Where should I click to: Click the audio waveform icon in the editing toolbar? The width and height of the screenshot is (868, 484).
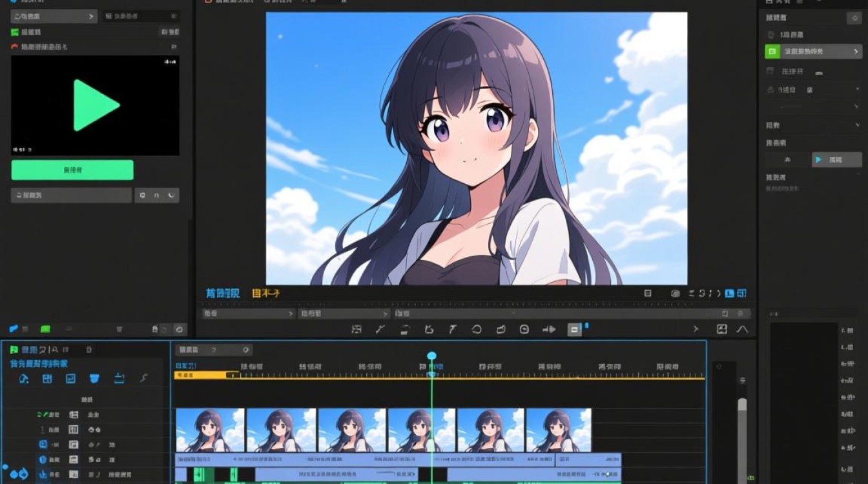pos(549,329)
